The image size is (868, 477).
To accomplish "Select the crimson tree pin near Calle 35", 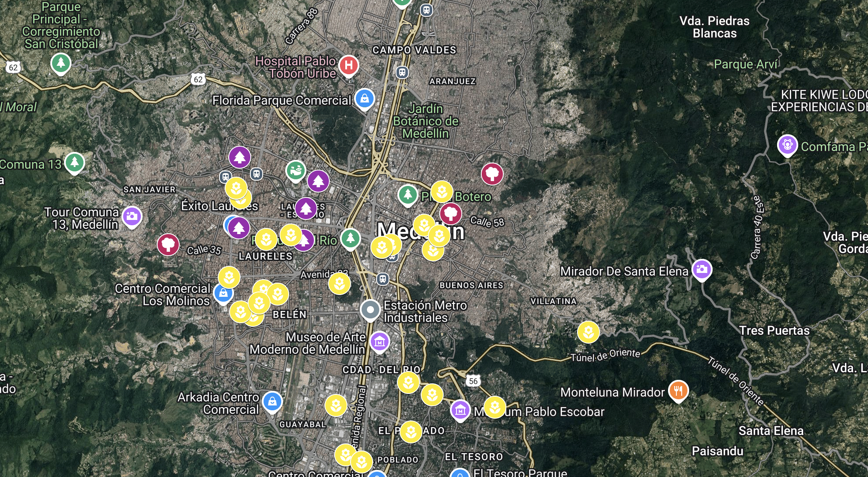I will coord(168,244).
